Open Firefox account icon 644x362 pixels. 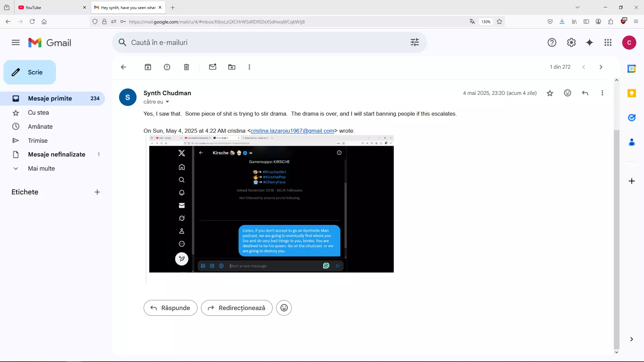pos(598,21)
